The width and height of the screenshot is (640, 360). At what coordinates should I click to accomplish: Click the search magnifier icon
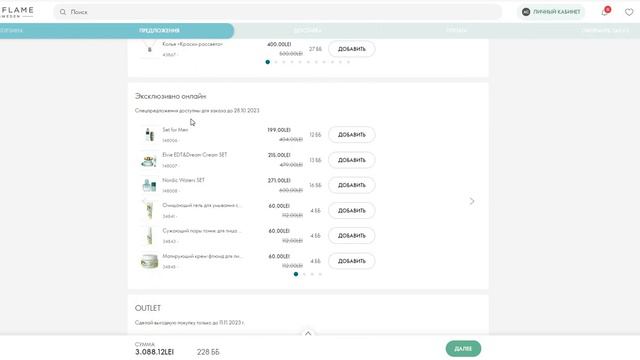click(x=62, y=12)
